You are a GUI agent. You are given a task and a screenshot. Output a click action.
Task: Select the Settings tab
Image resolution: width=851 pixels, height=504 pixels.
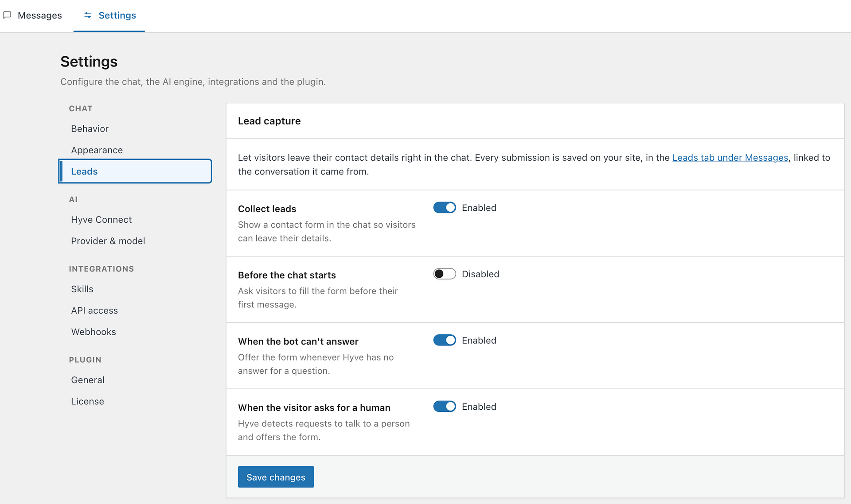(109, 16)
